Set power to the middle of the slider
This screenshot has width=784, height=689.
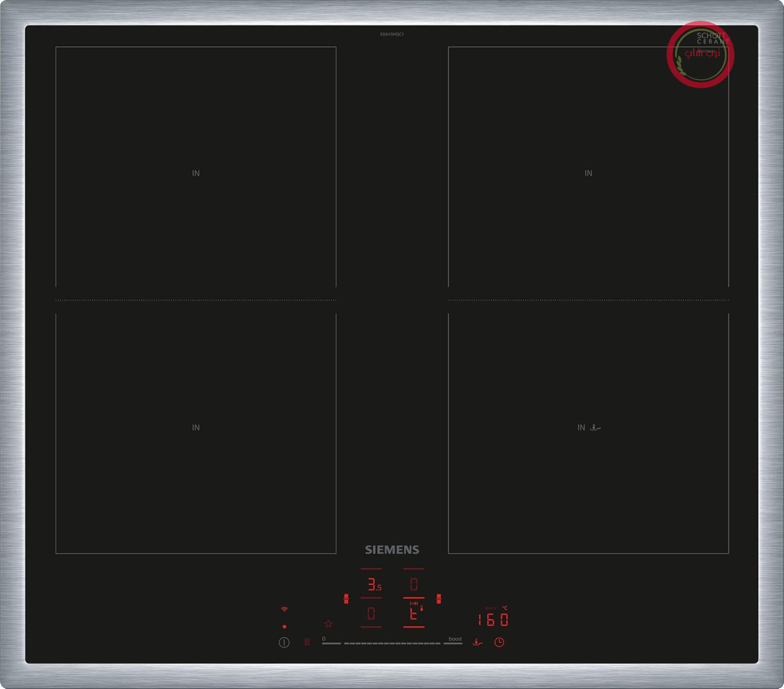392,643
